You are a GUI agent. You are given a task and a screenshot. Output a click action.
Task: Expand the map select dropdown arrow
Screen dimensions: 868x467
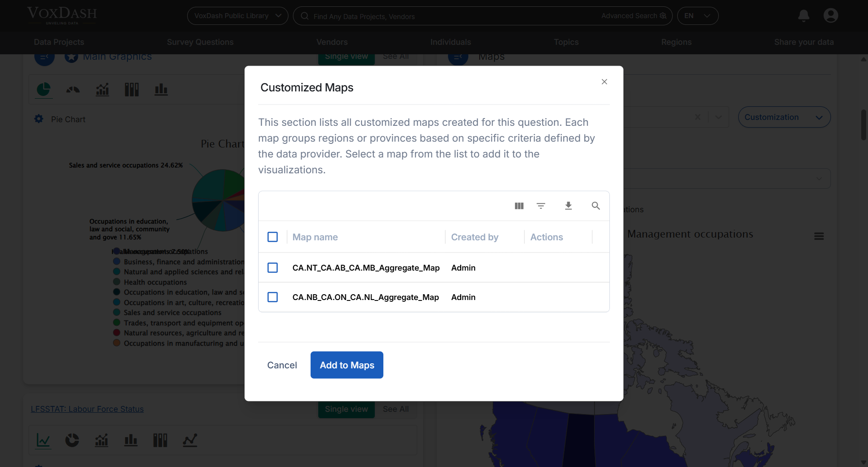[x=718, y=117]
